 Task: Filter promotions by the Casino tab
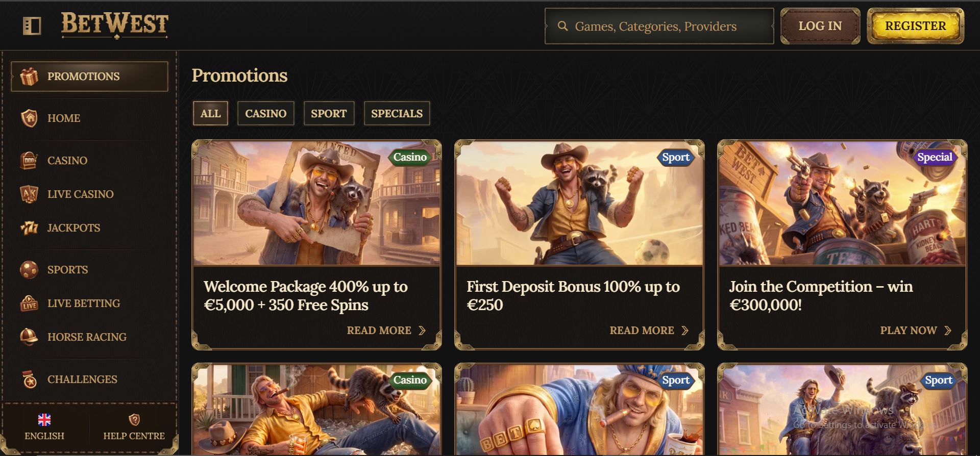(x=265, y=113)
